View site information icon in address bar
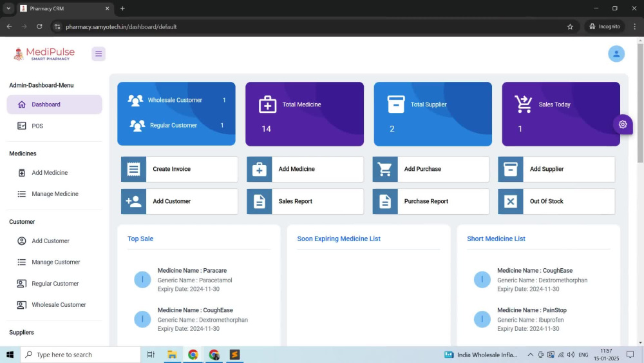The height and width of the screenshot is (363, 644). (x=57, y=26)
